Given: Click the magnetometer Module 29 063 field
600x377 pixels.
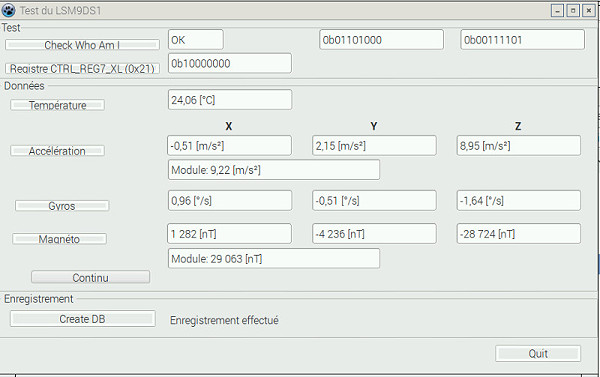Looking at the screenshot, I should (x=274, y=258).
